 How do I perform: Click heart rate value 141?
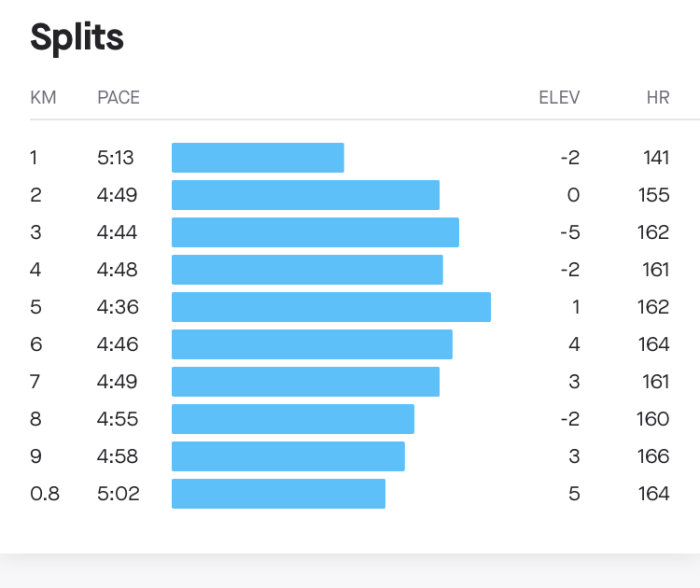tap(656, 158)
